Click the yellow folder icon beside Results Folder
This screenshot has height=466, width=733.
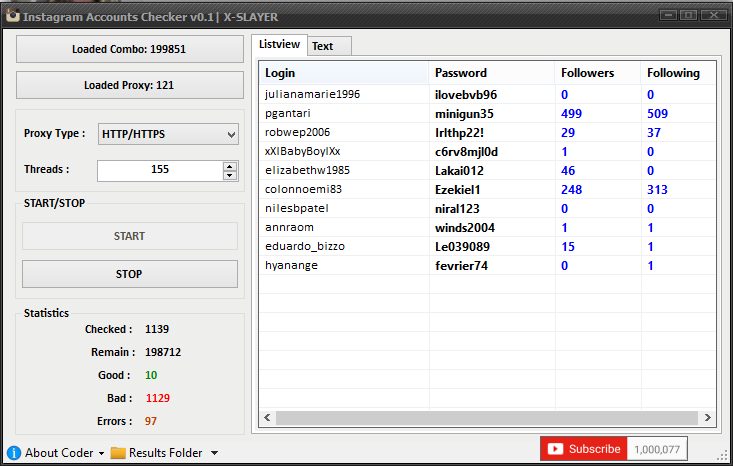(118, 452)
